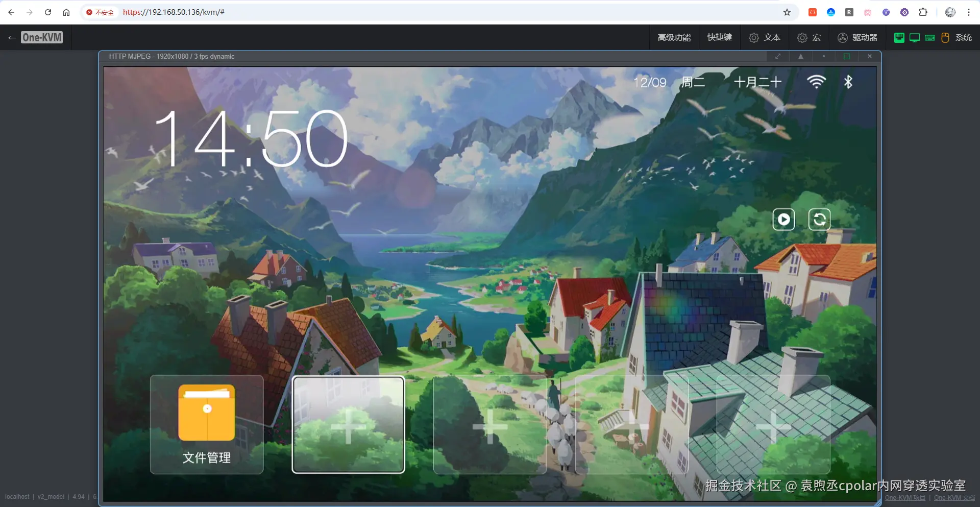Click the pink TV extension icon
Screen dimensions: 980x507
click(x=868, y=12)
